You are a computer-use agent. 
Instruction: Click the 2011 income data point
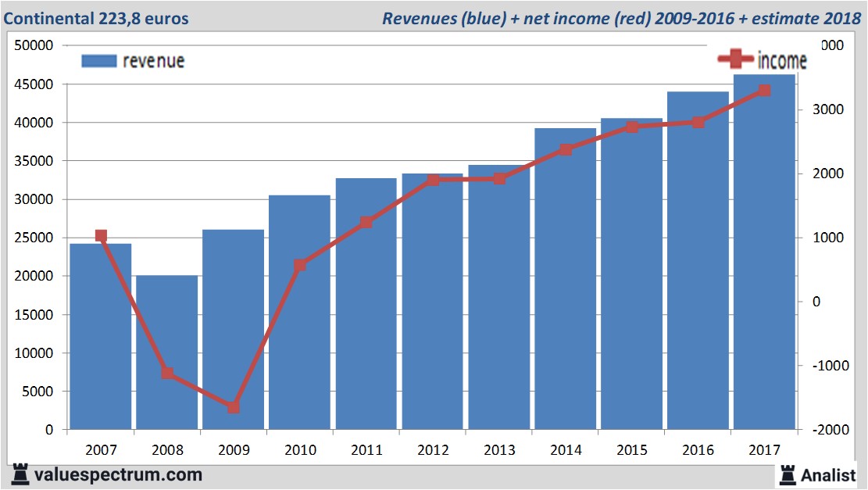(366, 223)
